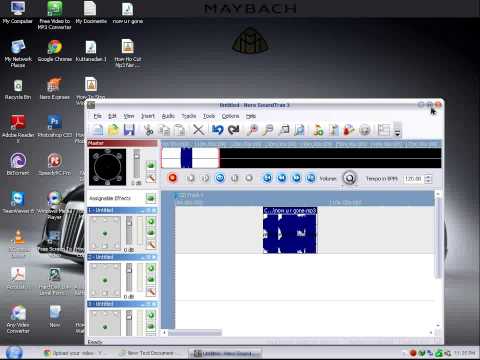This screenshot has width=480, height=360.
Task: Open the Tracks menu
Action: (x=189, y=116)
